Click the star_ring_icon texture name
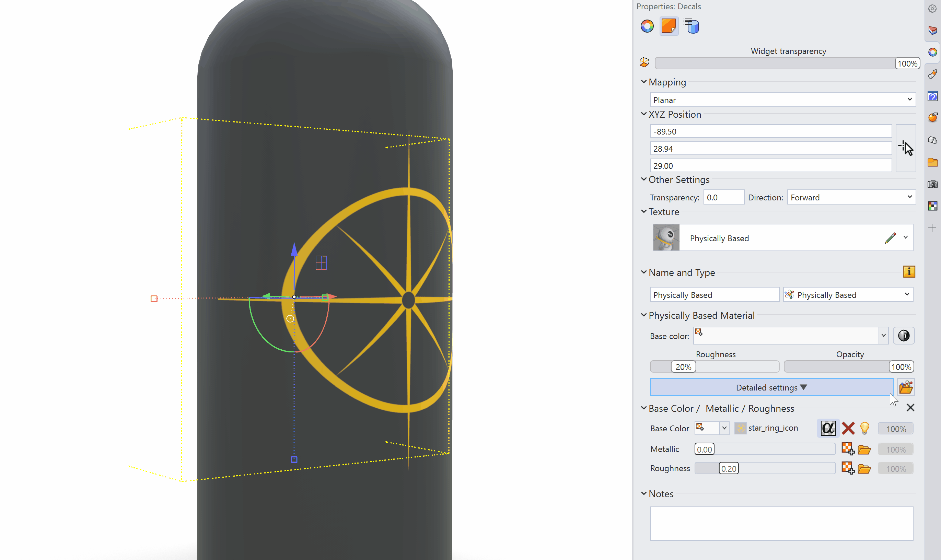941x560 pixels. (x=773, y=428)
